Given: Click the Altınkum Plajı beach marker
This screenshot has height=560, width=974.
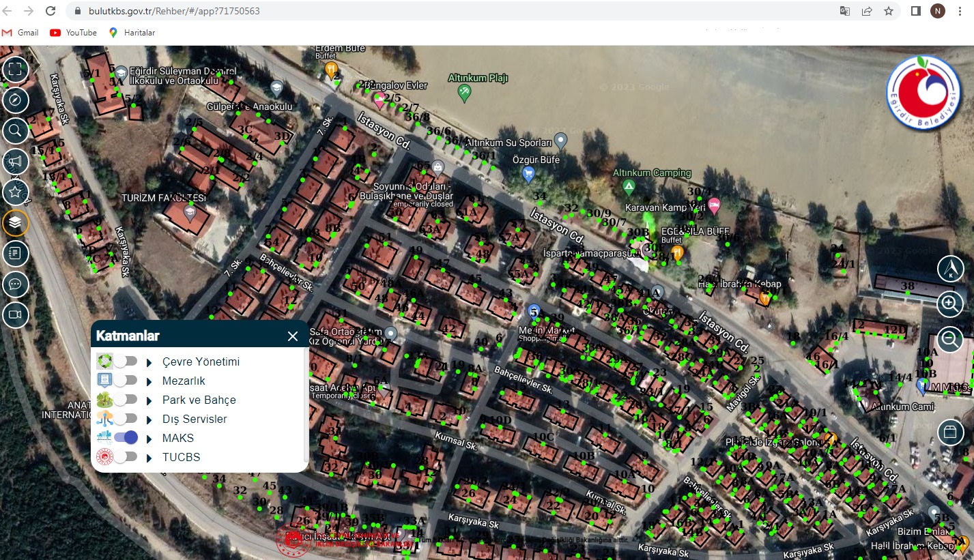Looking at the screenshot, I should pyautogui.click(x=464, y=93).
